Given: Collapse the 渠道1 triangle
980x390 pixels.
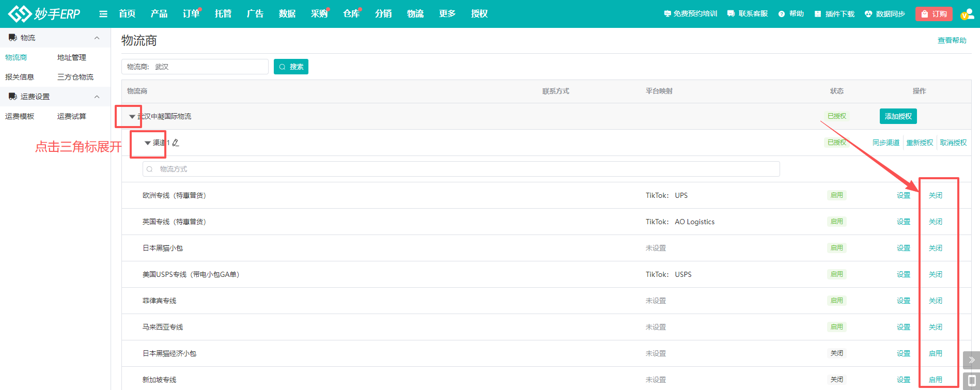Looking at the screenshot, I should click(x=147, y=143).
